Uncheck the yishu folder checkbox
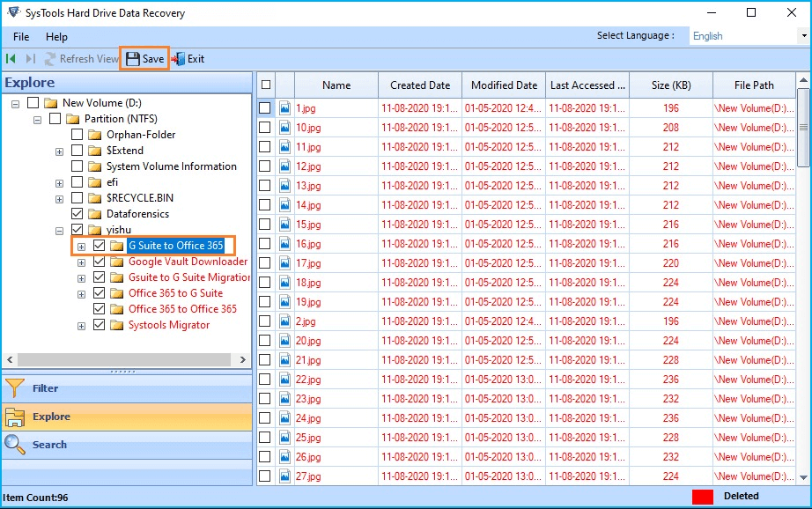812x509 pixels. click(78, 229)
